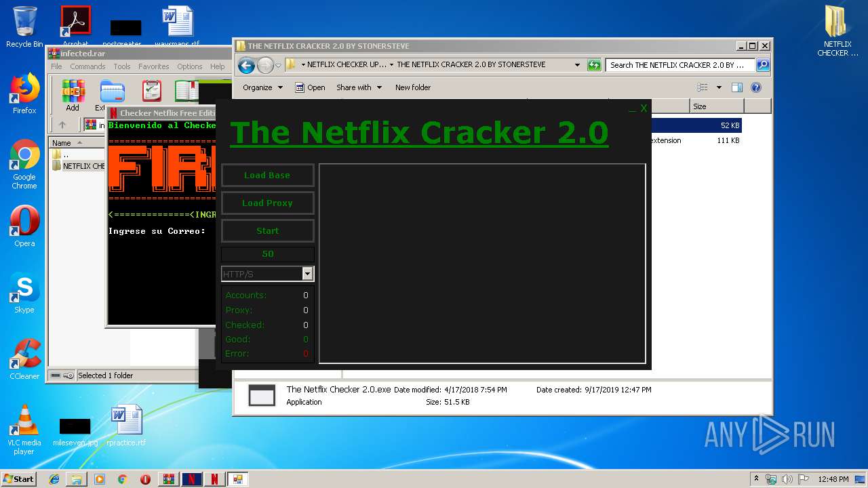Open the HTTP/S proxy type dropdown
Viewport: 868px width, 488px height.
pyautogui.click(x=307, y=274)
